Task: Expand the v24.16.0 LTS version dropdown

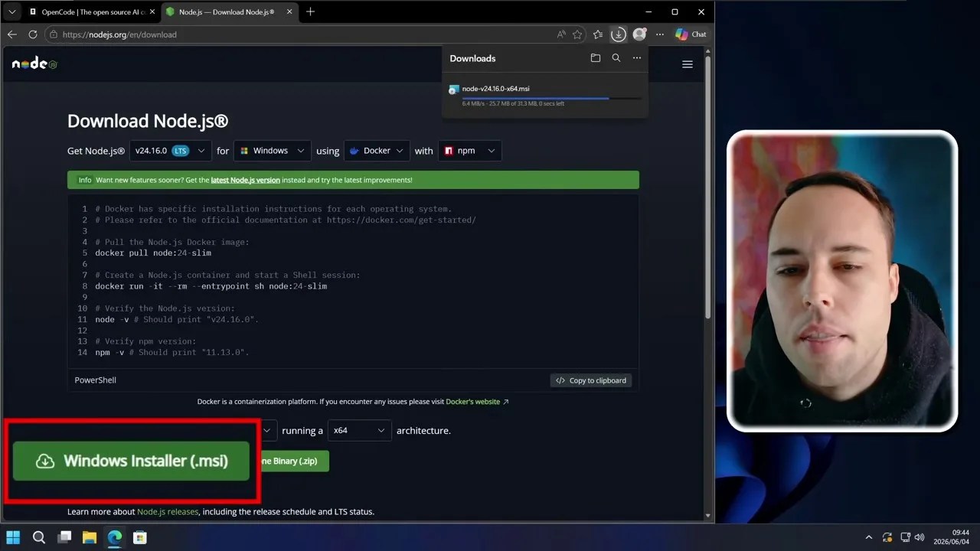Action: pos(171,151)
